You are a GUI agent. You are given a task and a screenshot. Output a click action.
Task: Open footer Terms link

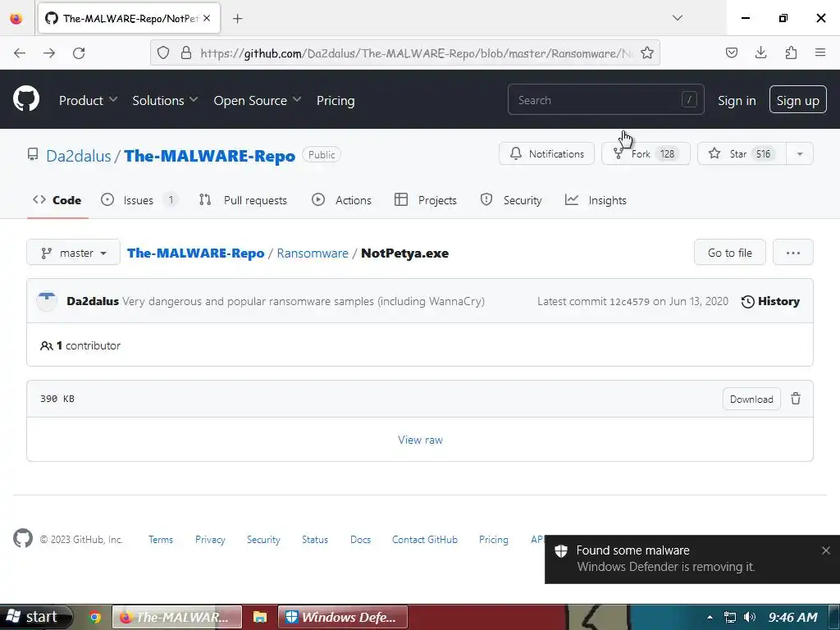tap(161, 540)
